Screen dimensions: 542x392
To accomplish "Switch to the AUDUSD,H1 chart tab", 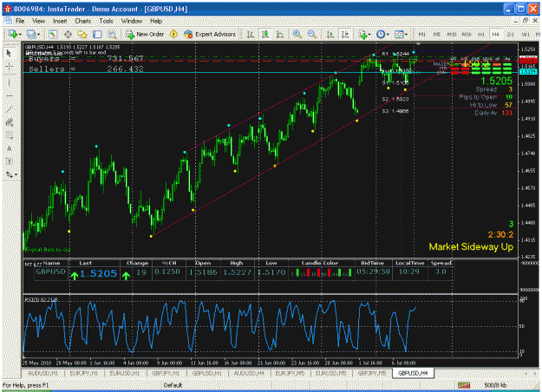I will pyautogui.click(x=43, y=373).
